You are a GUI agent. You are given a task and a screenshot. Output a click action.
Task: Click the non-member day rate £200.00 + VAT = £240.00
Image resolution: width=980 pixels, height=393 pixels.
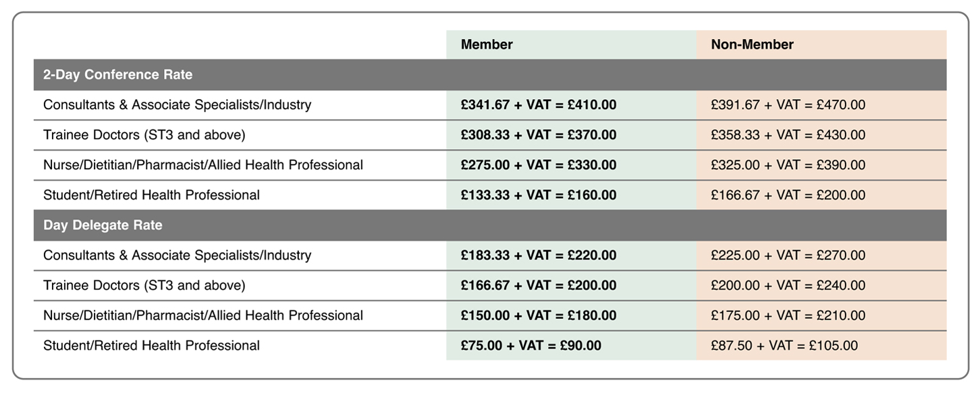pyautogui.click(x=788, y=286)
